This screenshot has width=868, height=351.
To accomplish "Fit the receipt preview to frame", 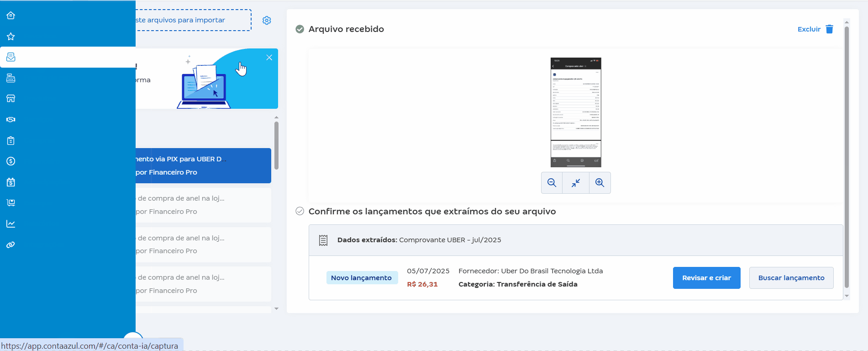I will pyautogui.click(x=576, y=183).
